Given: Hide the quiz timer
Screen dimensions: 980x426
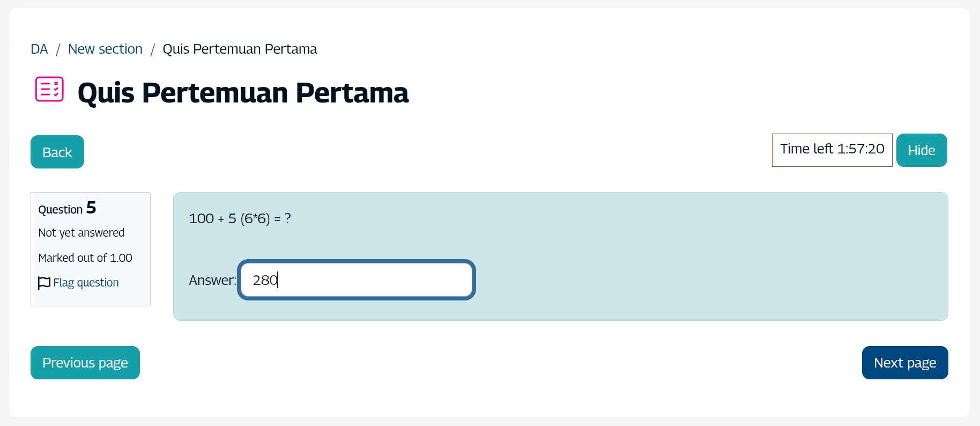Looking at the screenshot, I should [921, 150].
